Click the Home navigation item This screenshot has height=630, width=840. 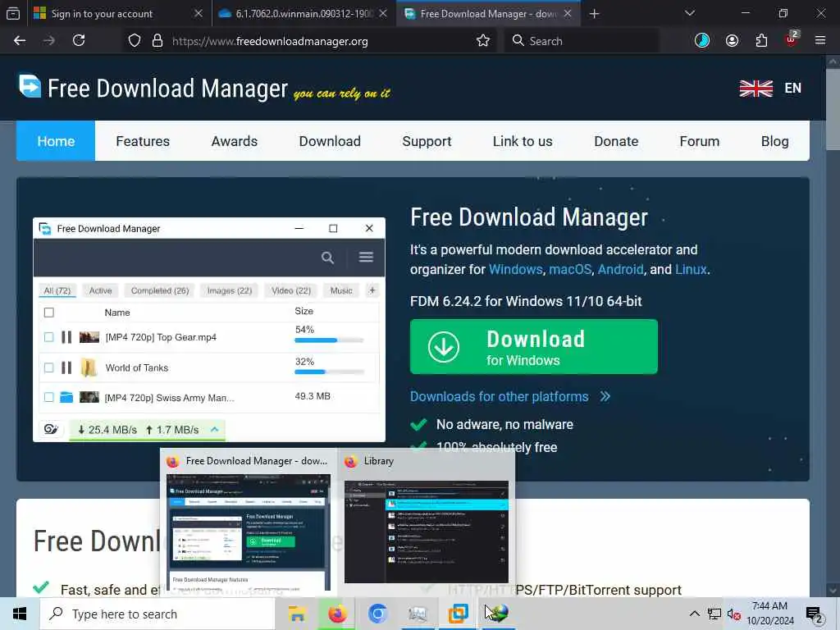[x=56, y=141]
